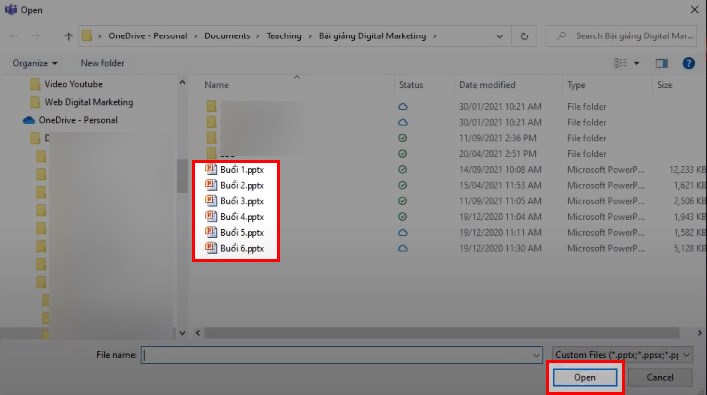Toggle the preview pane icon

pyautogui.click(x=661, y=63)
